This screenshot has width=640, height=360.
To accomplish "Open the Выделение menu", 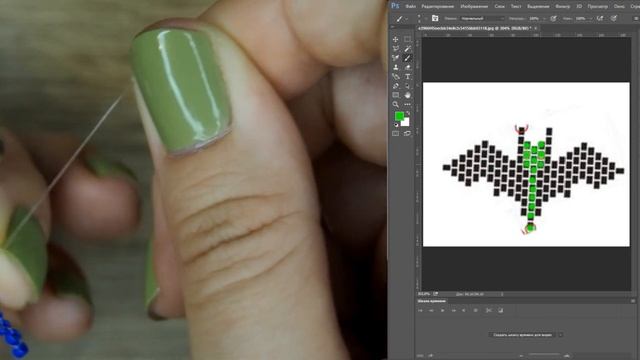I will 538,7.
